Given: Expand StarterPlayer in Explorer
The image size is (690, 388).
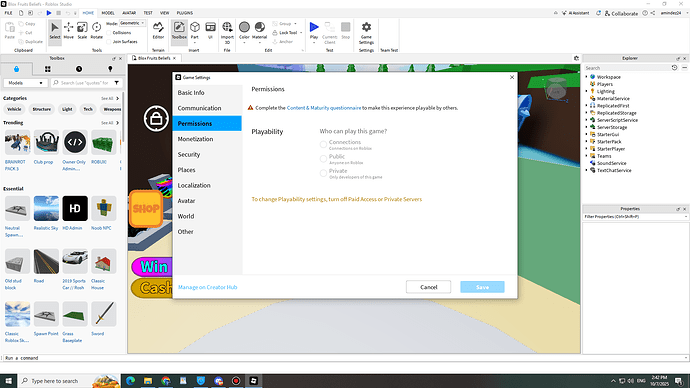Looking at the screenshot, I should 587,149.
